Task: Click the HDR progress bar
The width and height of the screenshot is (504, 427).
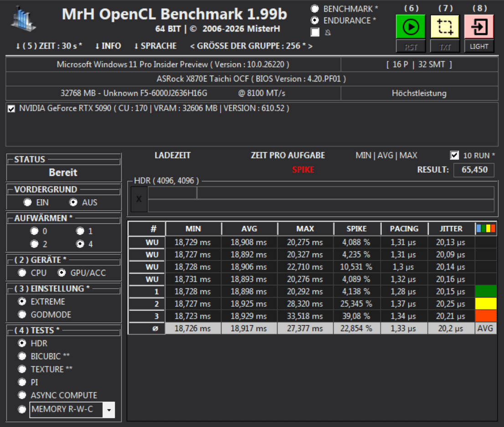Action: pos(321,199)
